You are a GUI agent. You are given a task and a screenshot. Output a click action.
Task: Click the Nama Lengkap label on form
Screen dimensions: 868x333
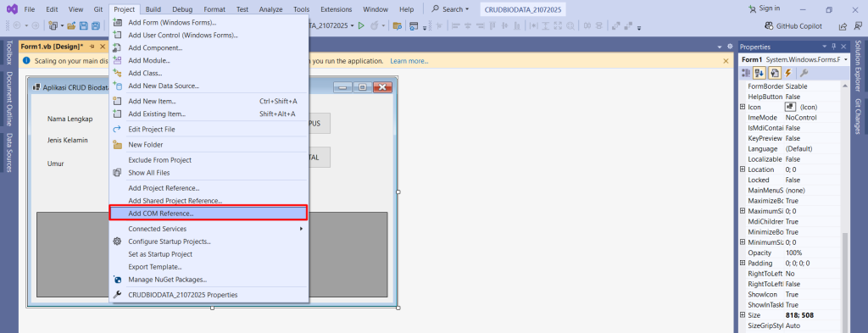(x=70, y=119)
